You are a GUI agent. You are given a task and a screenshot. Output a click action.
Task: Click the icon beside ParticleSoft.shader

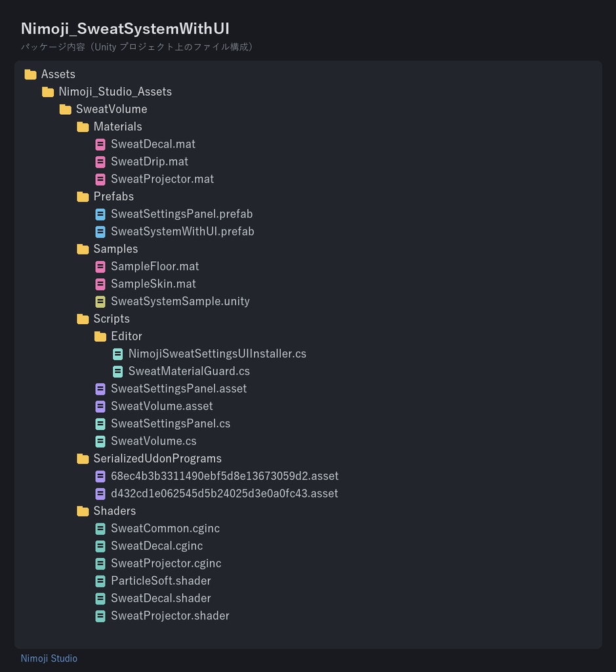coord(100,581)
